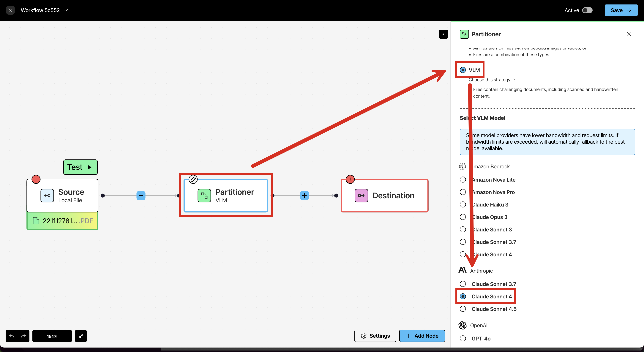Click the undo arrow in the bottom toolbar
The image size is (644, 352).
pyautogui.click(x=11, y=336)
